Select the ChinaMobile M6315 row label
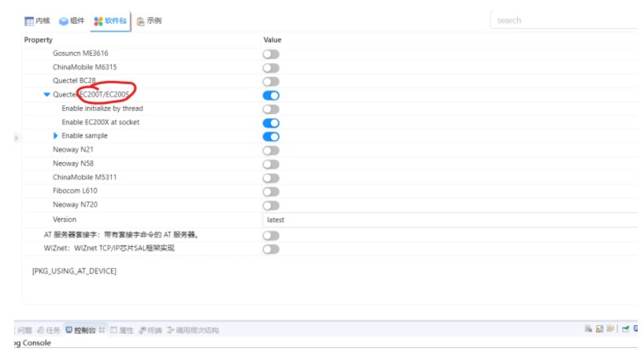Viewport: 644px width, 351px height. coord(84,67)
